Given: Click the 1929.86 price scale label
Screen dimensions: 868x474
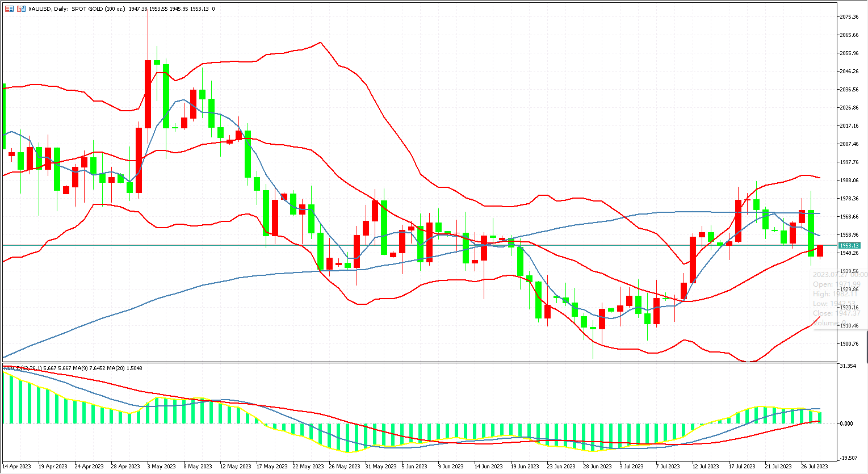Looking at the screenshot, I should (849, 290).
